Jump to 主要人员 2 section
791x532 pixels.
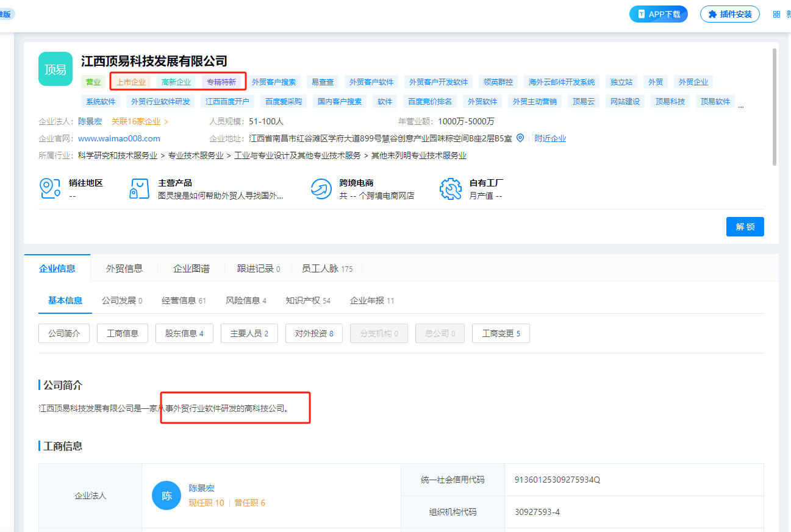[249, 333]
